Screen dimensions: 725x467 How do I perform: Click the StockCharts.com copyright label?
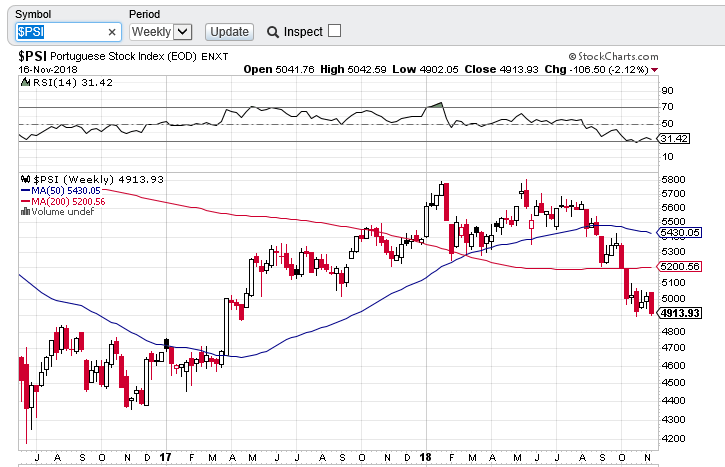613,56
